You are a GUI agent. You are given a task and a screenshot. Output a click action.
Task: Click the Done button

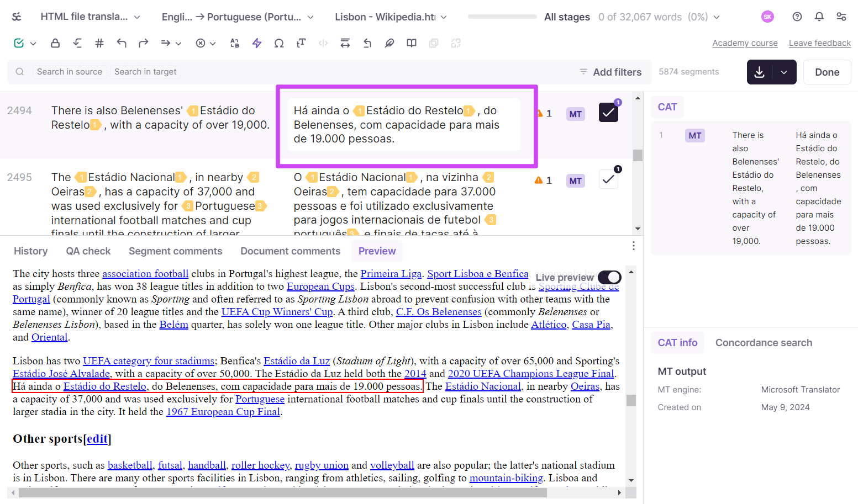(x=827, y=72)
